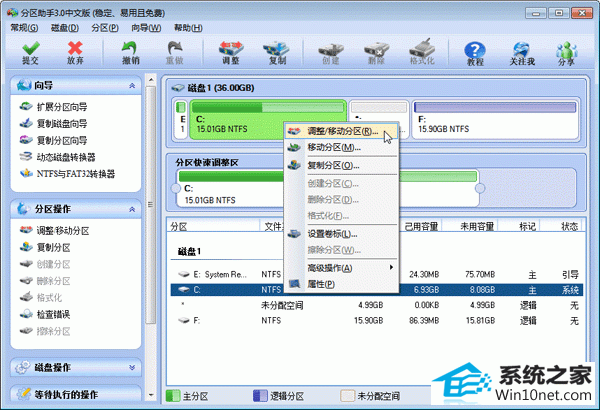The height and width of the screenshot is (410, 600).
Task: Click the 关注我 follow icon
Action: point(522,54)
